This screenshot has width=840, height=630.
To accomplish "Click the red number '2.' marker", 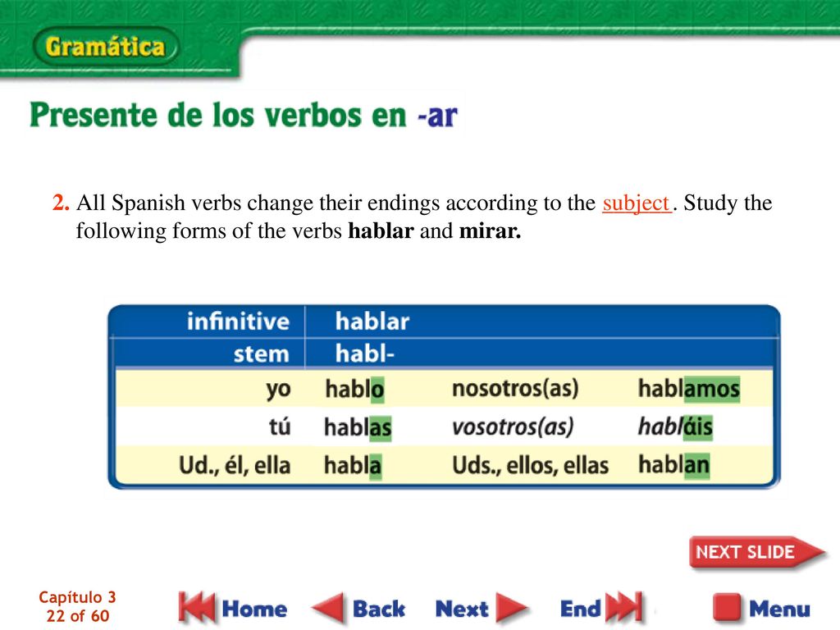I will [x=61, y=203].
